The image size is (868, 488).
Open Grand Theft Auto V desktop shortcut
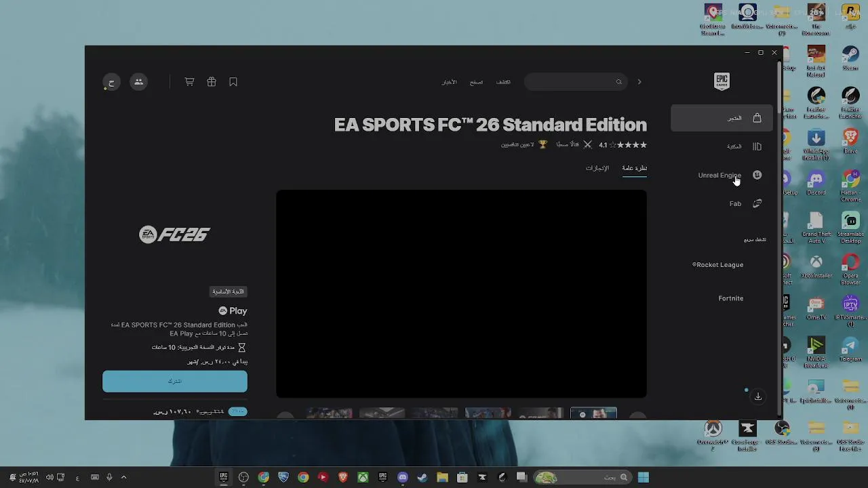(816, 228)
